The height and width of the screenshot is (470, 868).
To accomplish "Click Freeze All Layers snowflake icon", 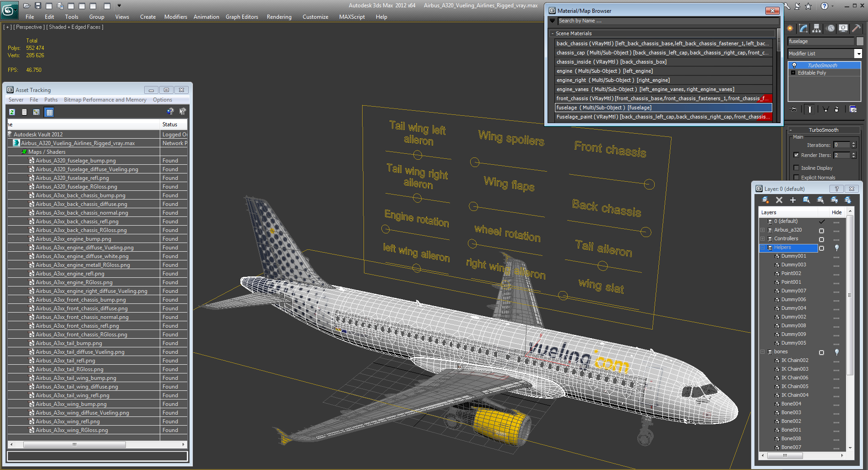I will (x=848, y=200).
